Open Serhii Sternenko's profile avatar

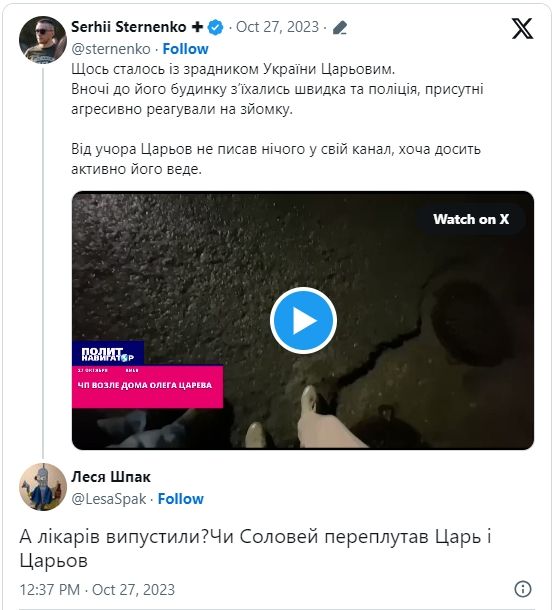(43, 40)
